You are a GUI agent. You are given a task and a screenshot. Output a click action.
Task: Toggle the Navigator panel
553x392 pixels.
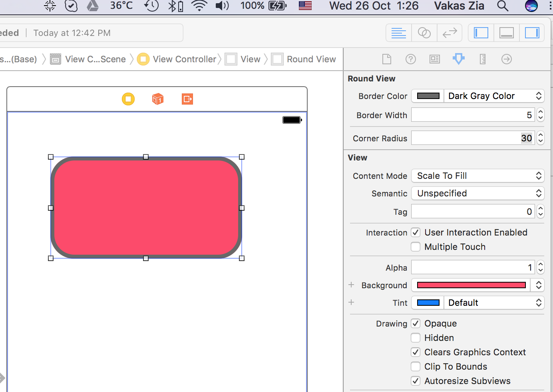pyautogui.click(x=481, y=33)
